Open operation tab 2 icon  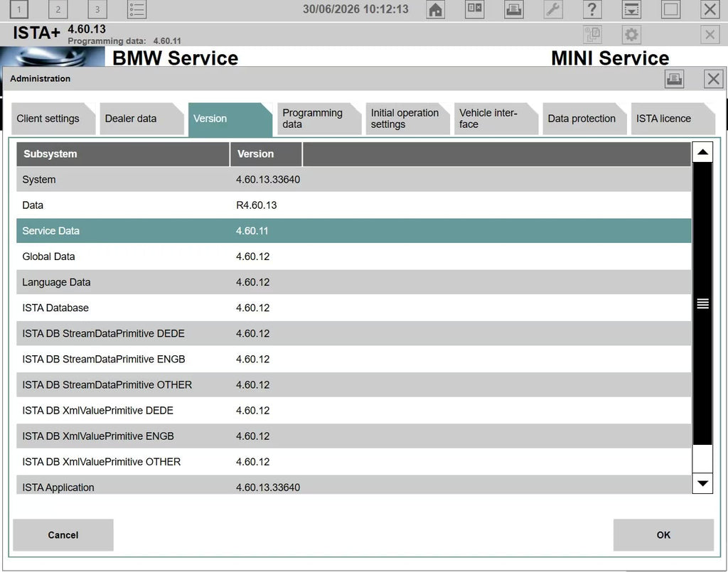tap(58, 9)
